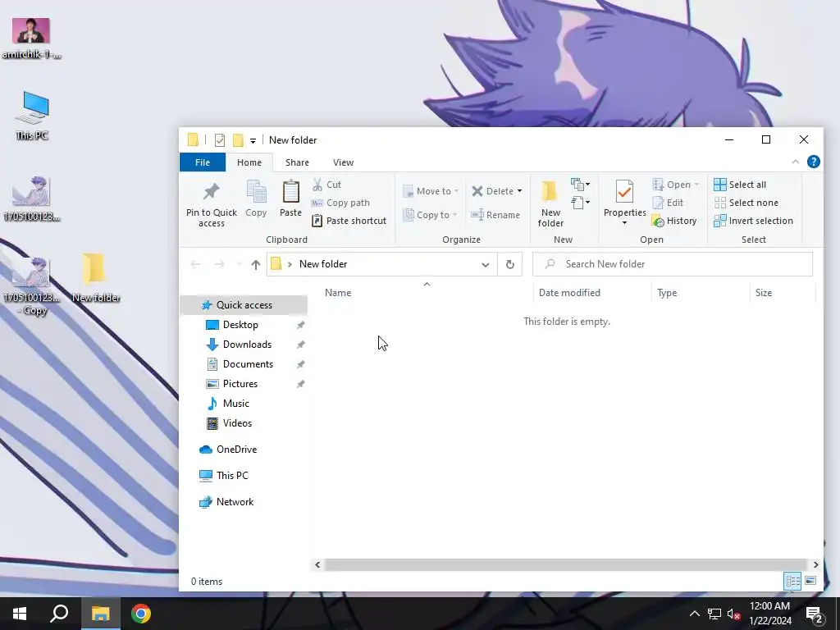Create a New folder from ribbon

tap(550, 203)
